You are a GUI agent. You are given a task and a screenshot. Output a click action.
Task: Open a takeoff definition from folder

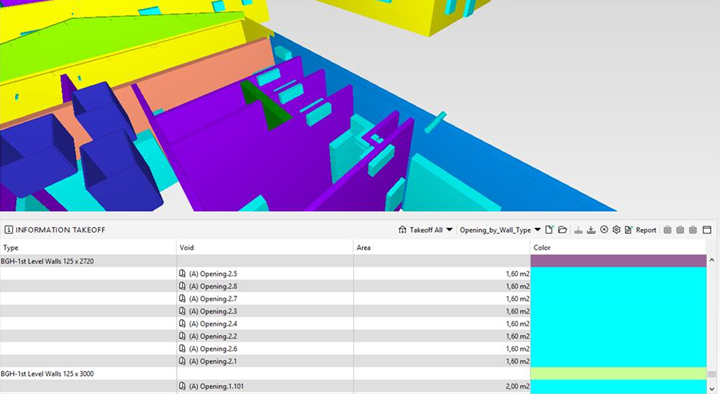point(562,230)
